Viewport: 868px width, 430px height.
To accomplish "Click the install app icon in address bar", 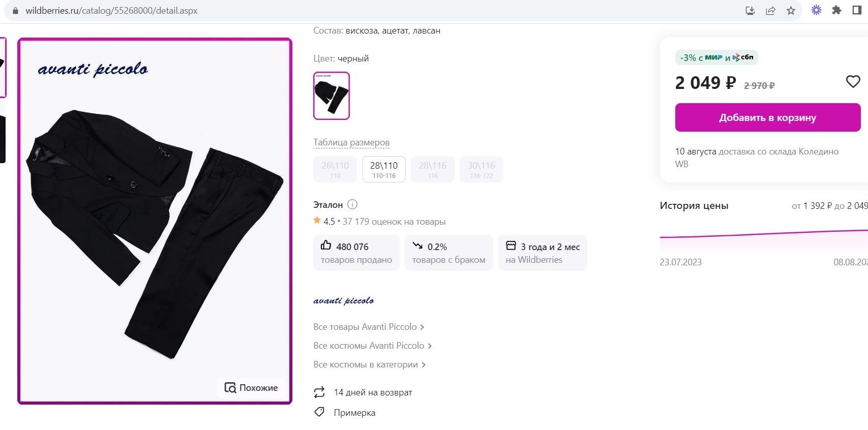I will click(750, 11).
